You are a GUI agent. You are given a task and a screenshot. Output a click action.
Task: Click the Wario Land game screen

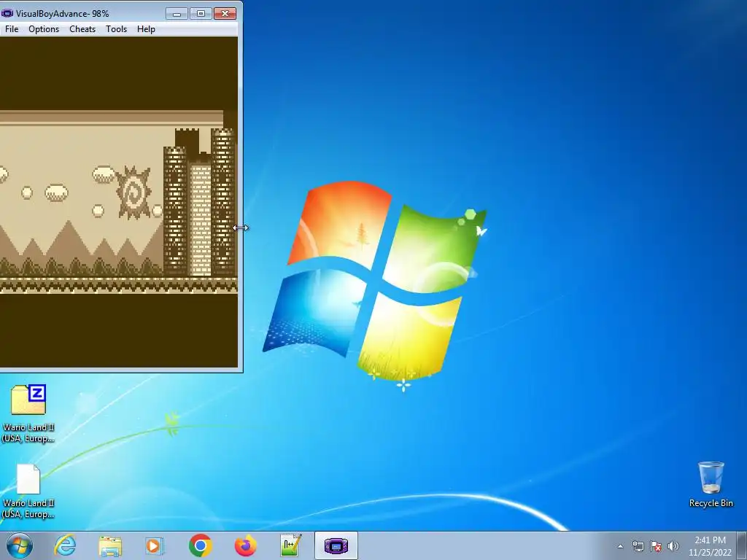pyautogui.click(x=119, y=202)
